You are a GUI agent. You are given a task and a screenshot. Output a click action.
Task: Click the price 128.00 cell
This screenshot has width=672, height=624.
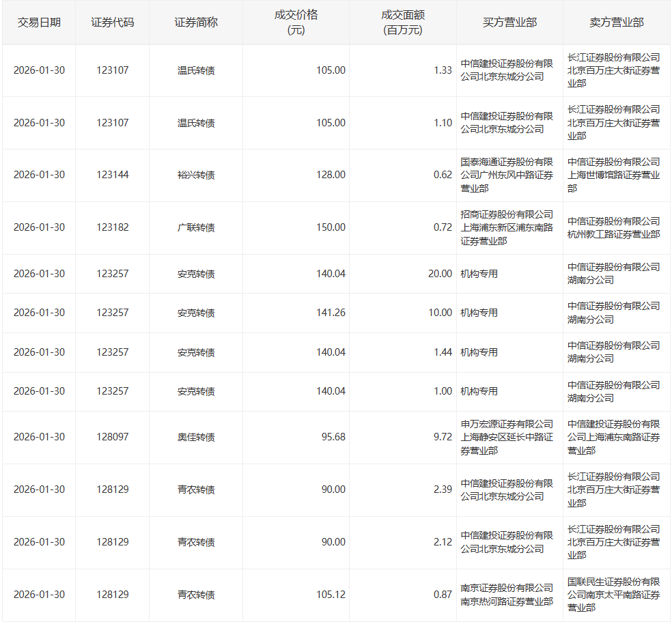tap(296, 175)
